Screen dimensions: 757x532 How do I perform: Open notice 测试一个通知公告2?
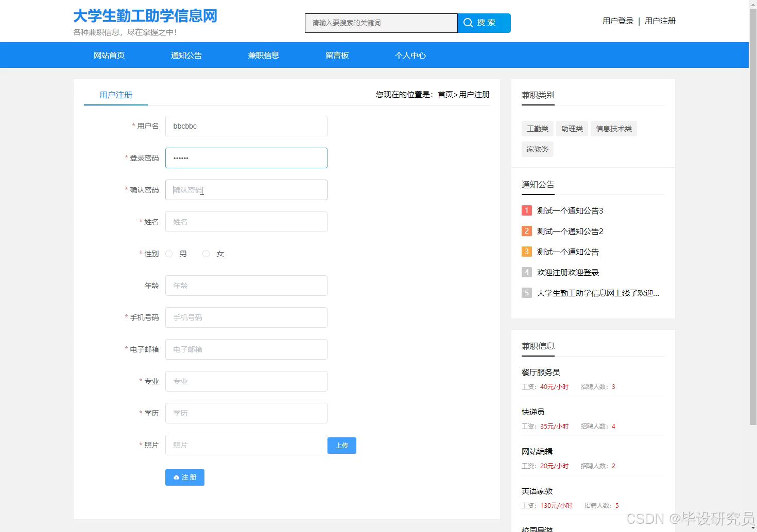(570, 231)
